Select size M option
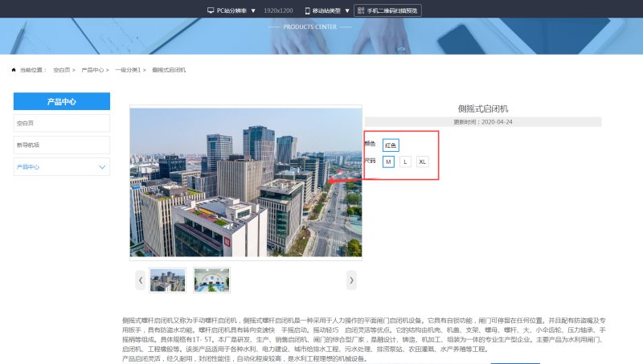This screenshot has width=643, height=364. pos(388,162)
